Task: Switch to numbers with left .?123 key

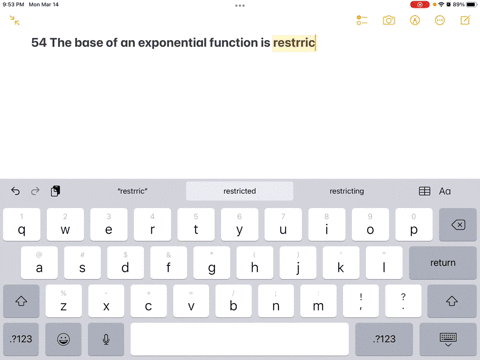Action: click(x=21, y=339)
